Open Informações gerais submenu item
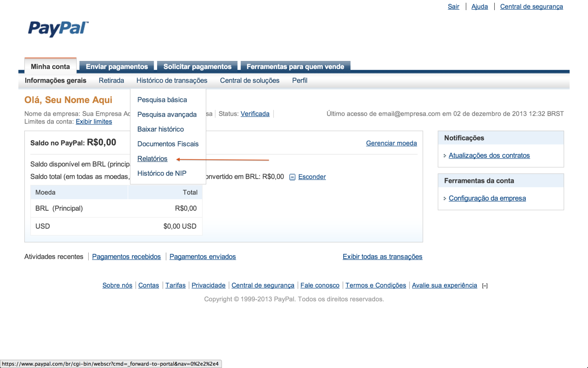The width and height of the screenshot is (588, 368). [x=55, y=80]
